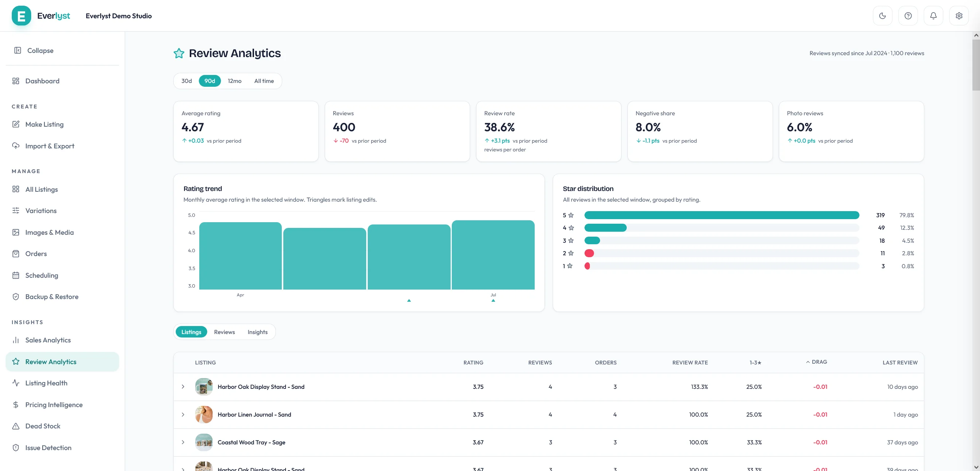Screen dimensions: 980x471
Task: Click the LISTING column header
Action: 205,363
